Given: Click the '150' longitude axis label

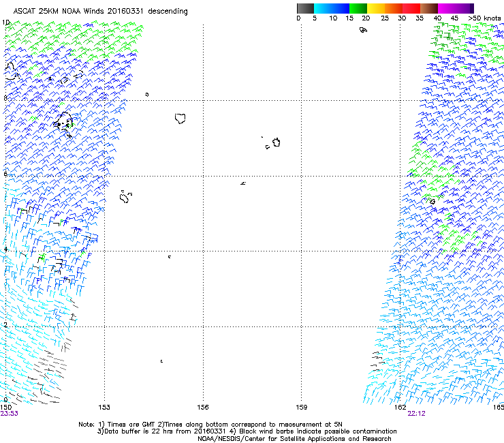Looking at the screenshot, I should [x=5, y=408].
